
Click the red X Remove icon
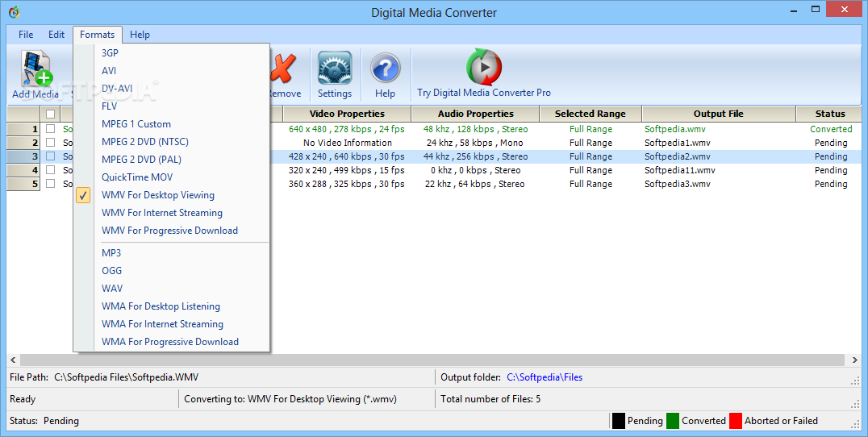pos(283,69)
